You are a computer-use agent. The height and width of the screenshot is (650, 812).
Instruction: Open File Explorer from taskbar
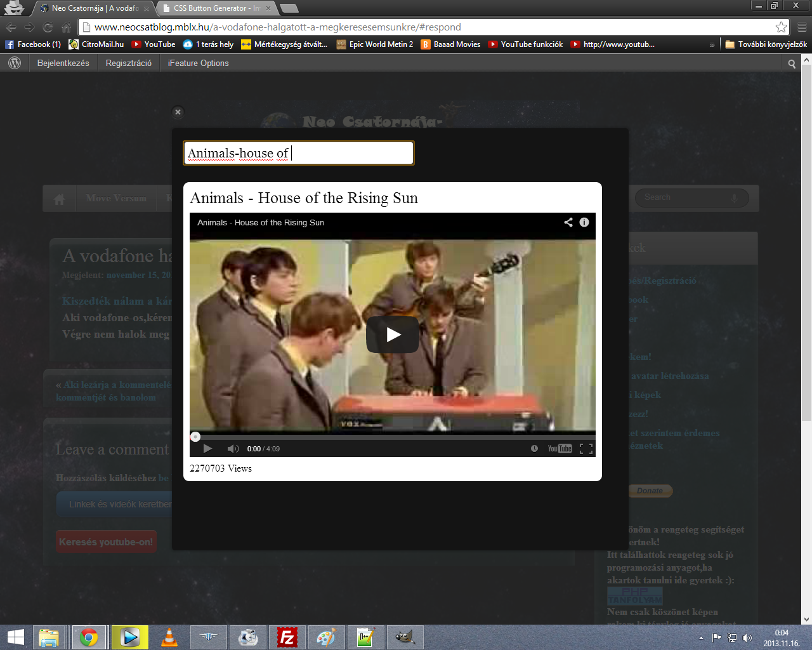(49, 637)
